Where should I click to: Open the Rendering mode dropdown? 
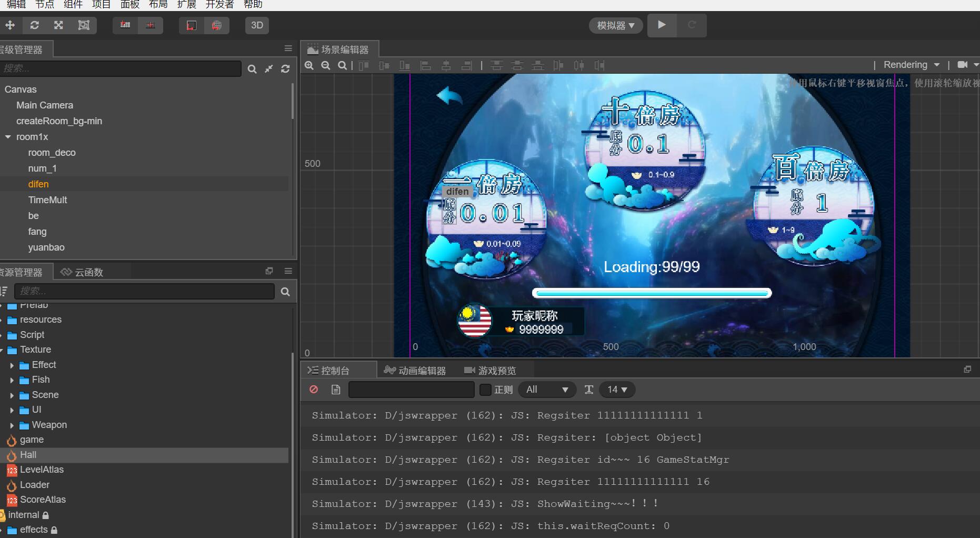(x=912, y=65)
